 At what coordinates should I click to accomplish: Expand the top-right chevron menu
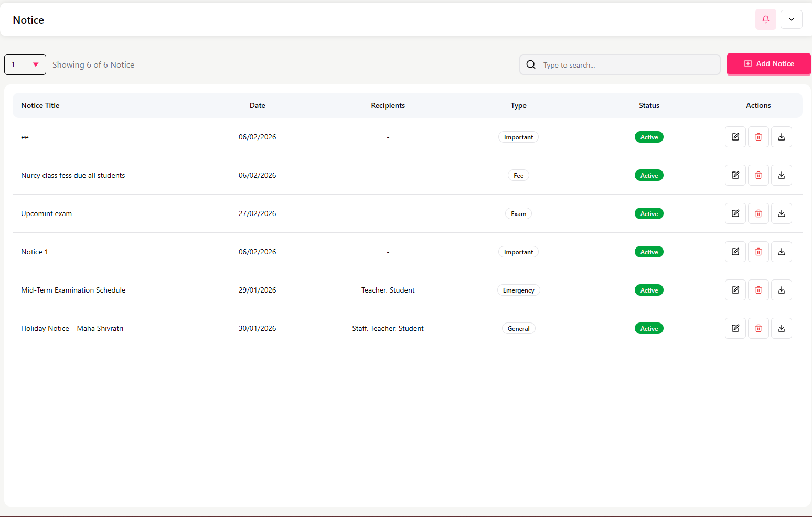click(x=791, y=19)
